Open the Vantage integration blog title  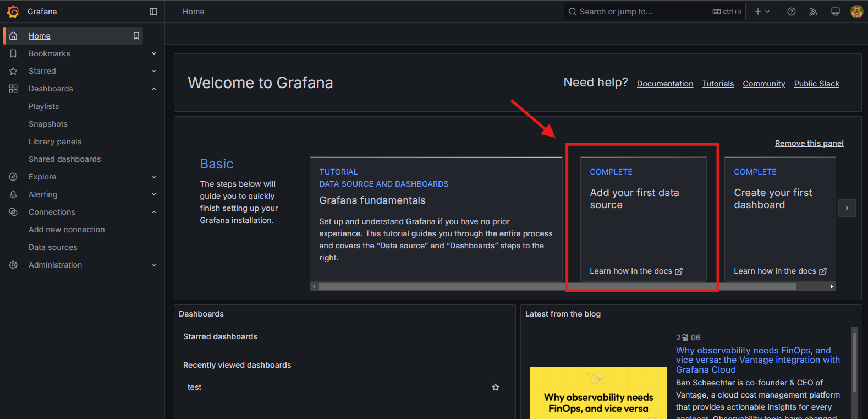758,360
